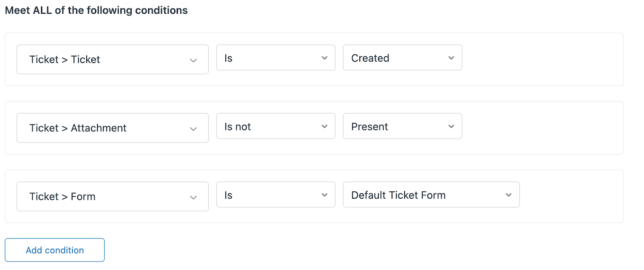Click the chevron on Default Ticket Form

[x=509, y=195]
